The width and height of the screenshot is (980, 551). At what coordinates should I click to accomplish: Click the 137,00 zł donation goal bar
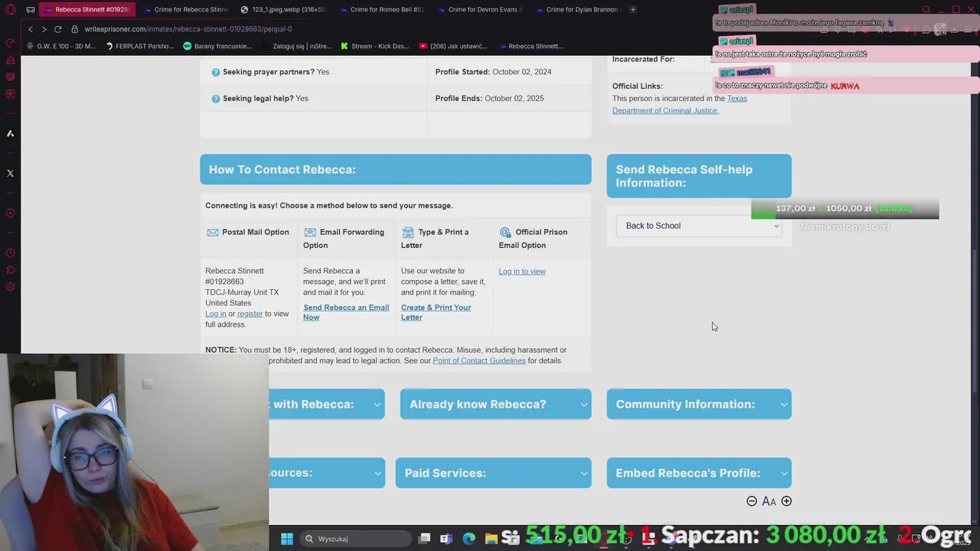[x=845, y=209]
